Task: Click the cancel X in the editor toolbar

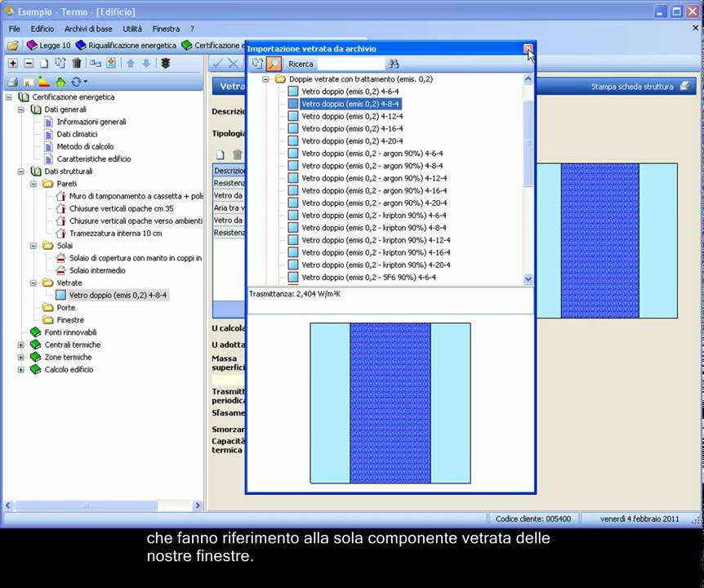Action: pos(233,64)
